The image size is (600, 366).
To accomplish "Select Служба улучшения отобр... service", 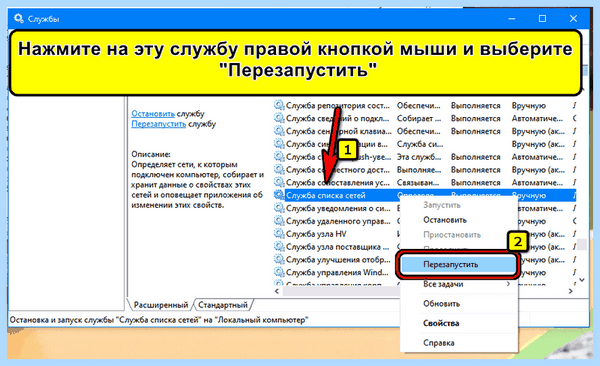I will pos(338,260).
